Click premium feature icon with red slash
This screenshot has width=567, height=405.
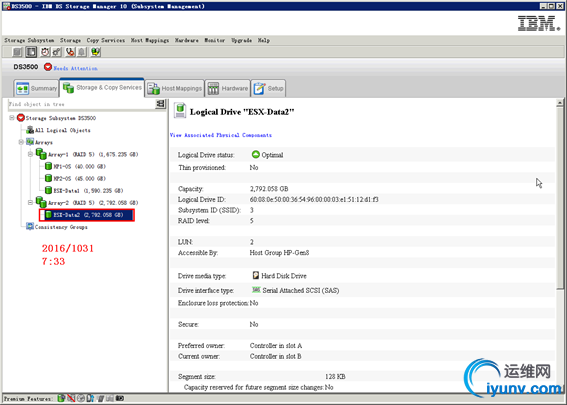(71, 398)
